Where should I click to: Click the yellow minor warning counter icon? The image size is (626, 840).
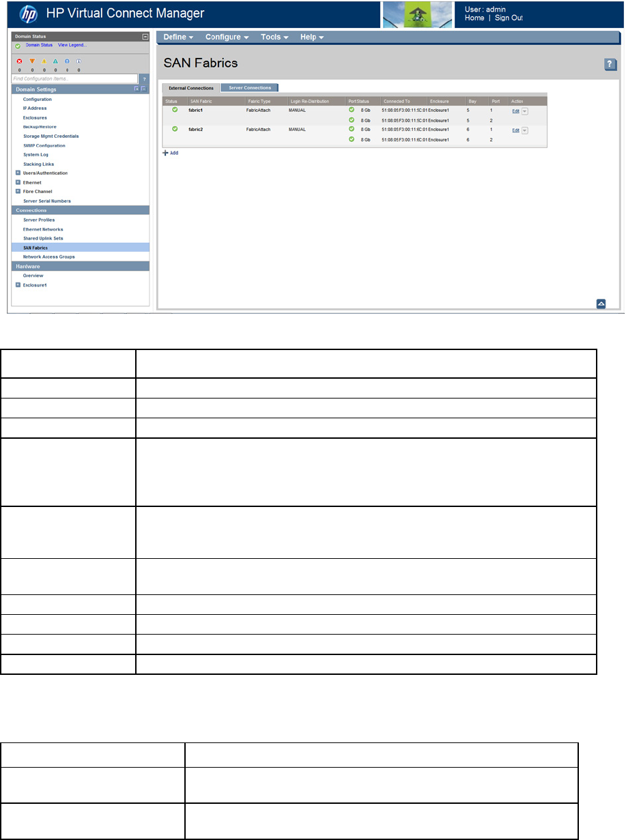[x=43, y=61]
